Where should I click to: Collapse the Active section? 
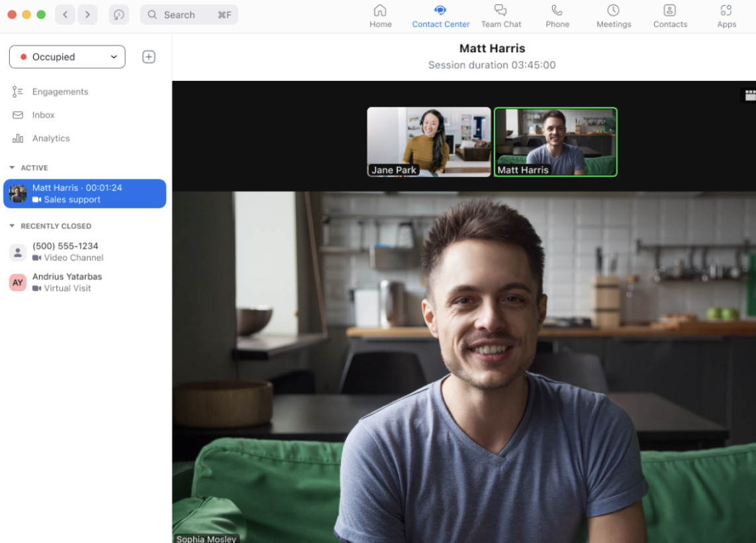click(12, 168)
